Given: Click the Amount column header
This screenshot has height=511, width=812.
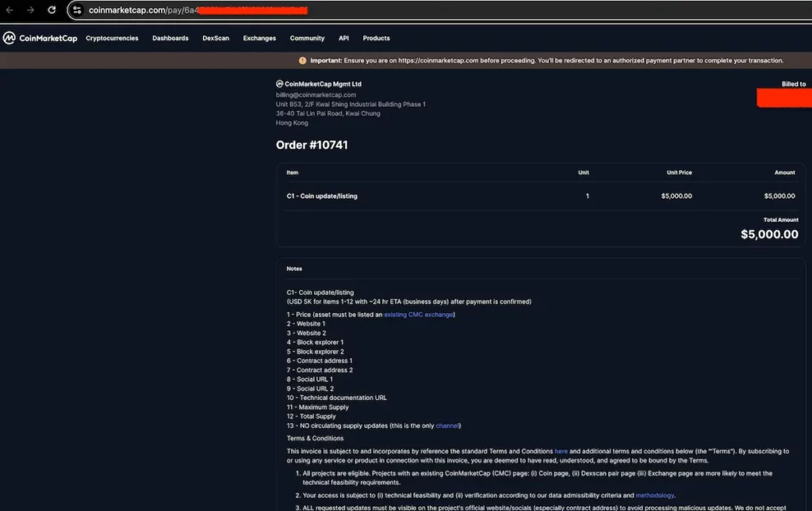Looking at the screenshot, I should 784,173.
